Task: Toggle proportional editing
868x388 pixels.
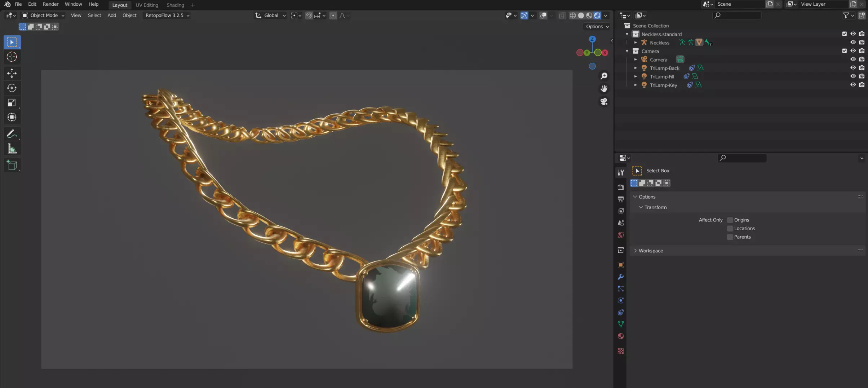Action: point(333,16)
